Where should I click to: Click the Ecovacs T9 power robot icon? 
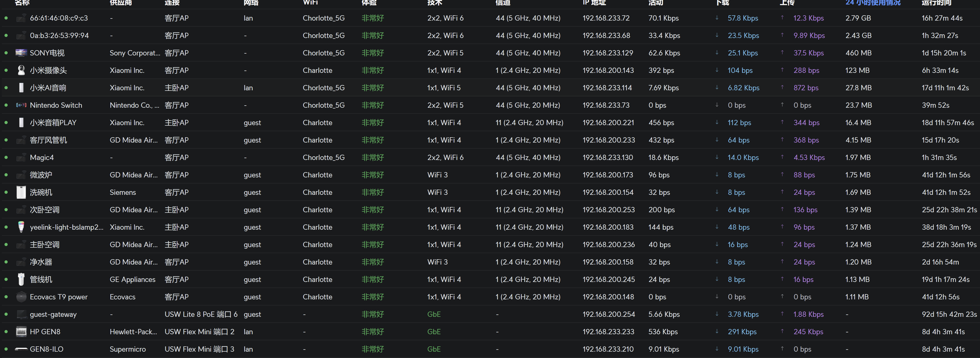click(x=21, y=297)
